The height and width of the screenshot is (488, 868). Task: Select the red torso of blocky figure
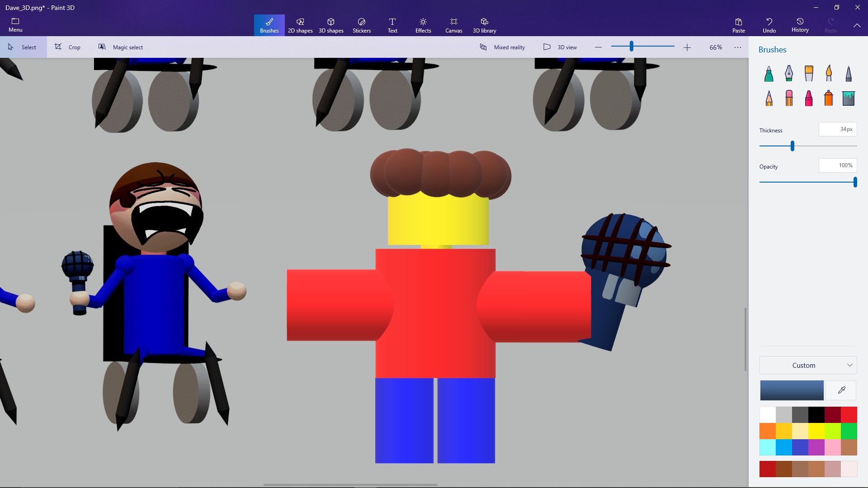(435, 313)
